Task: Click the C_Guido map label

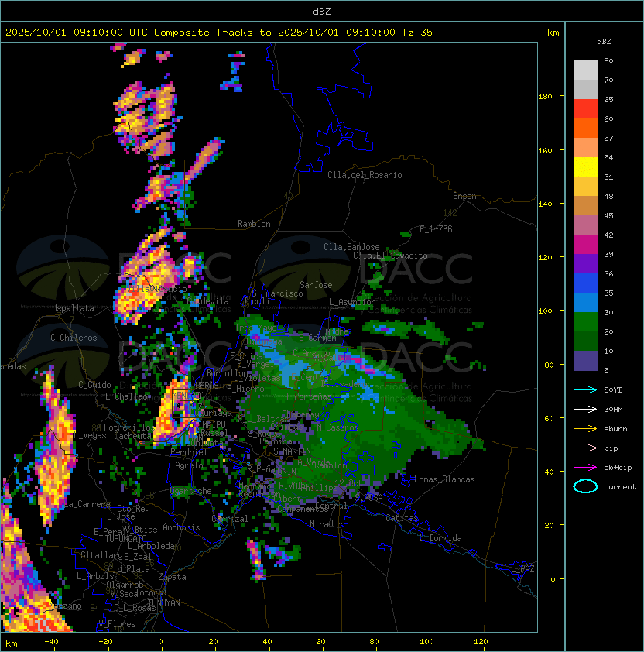Action: (94, 385)
